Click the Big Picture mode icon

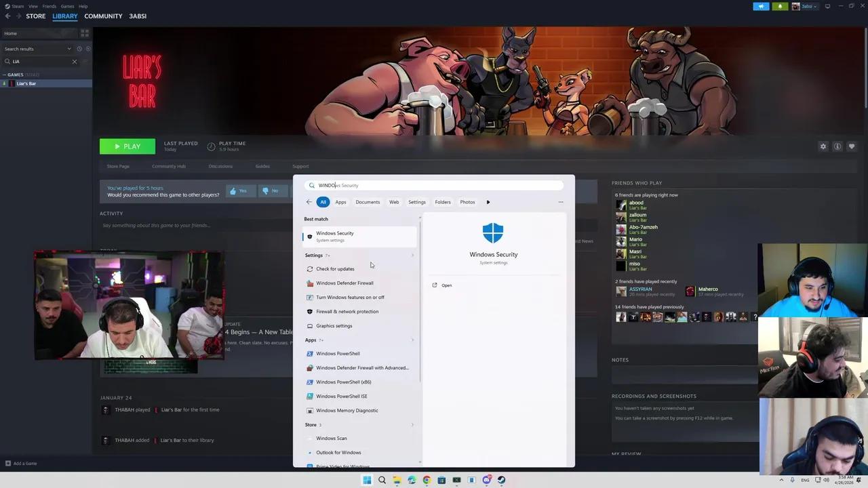827,6
